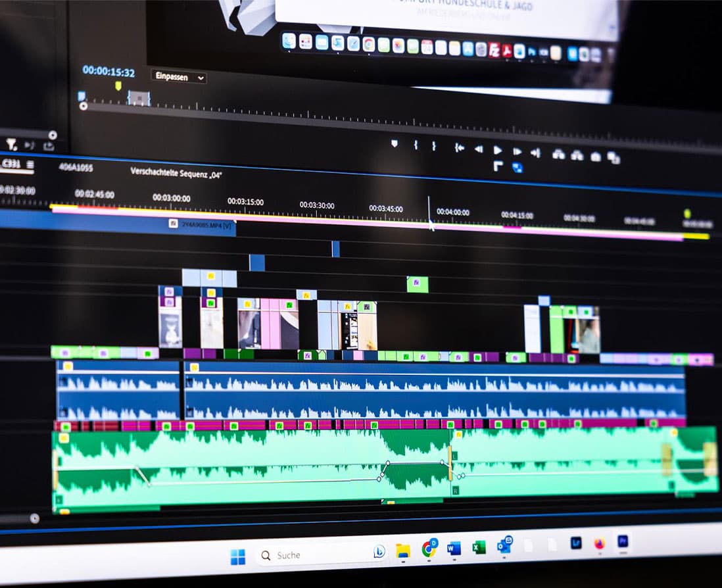Click the export tray icon in left panel
This screenshot has width=722, height=588.
pos(49,146)
